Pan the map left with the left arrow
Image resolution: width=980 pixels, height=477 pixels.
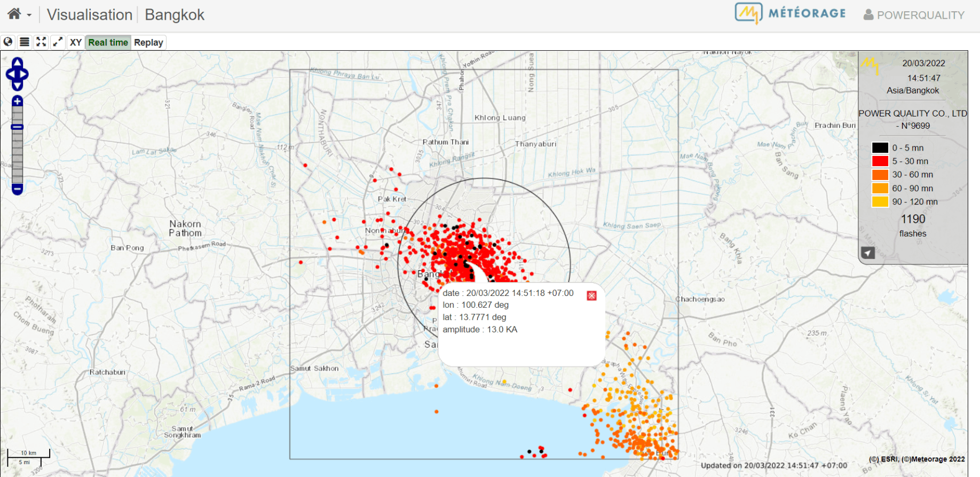[10, 74]
